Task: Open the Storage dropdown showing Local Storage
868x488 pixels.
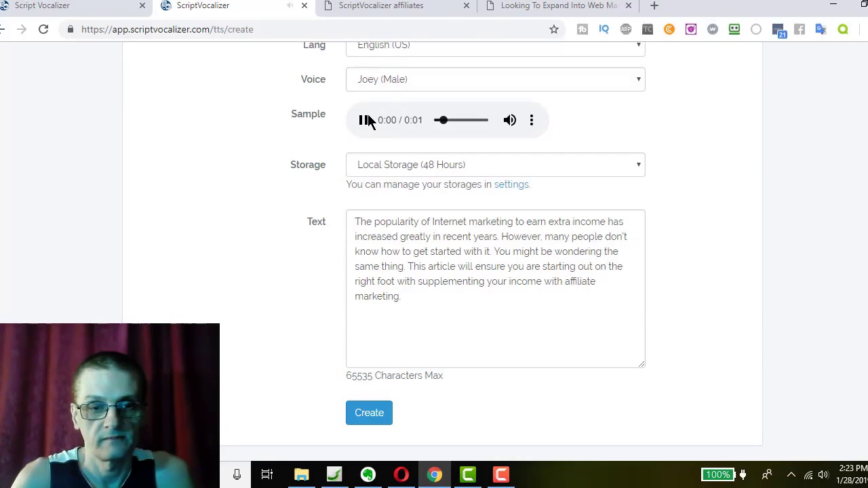Action: (496, 165)
